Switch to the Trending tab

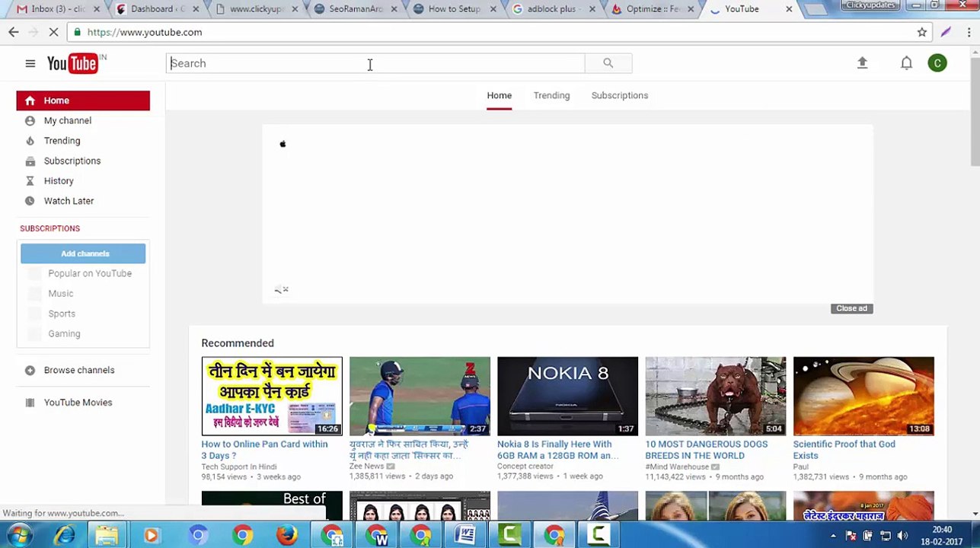(551, 95)
